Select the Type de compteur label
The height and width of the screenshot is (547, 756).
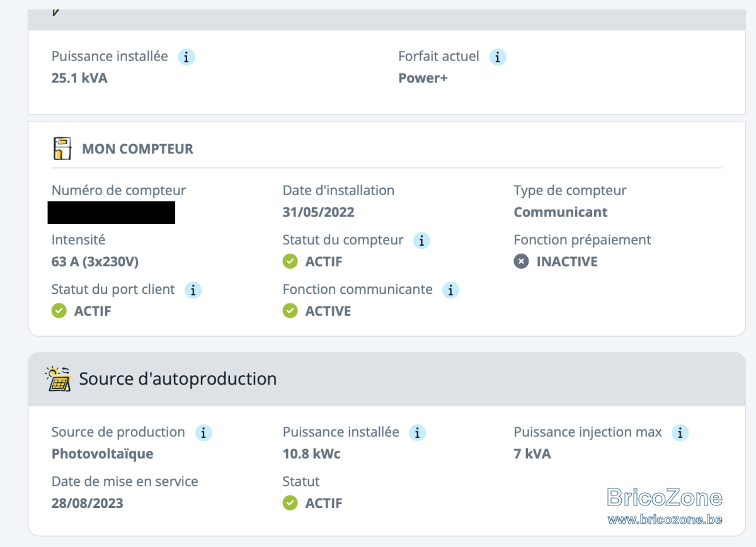click(x=570, y=190)
